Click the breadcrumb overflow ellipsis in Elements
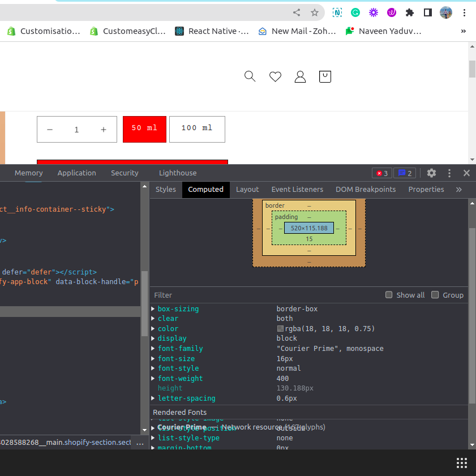This screenshot has height=476, width=476. (x=140, y=443)
